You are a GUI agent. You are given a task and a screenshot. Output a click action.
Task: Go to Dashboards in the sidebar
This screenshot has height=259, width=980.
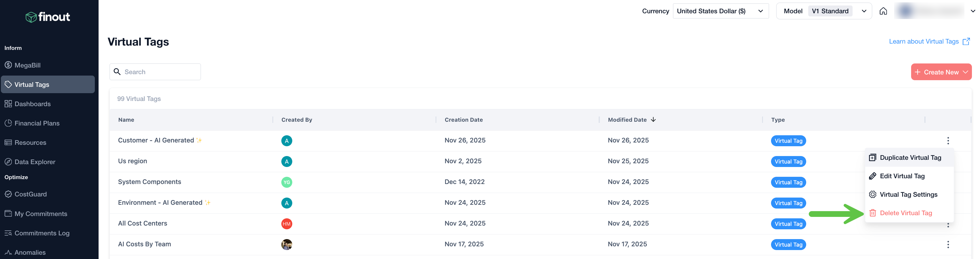pyautogui.click(x=32, y=104)
